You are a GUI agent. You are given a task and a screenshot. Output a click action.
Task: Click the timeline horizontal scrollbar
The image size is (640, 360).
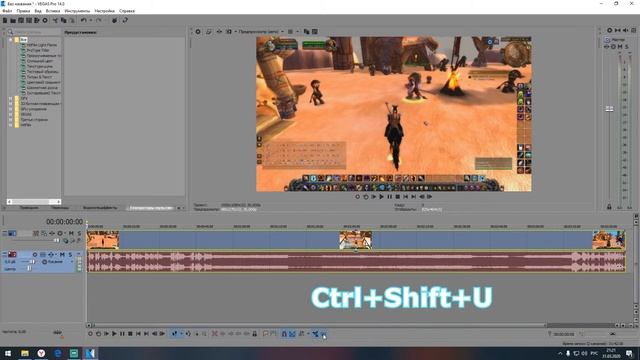tap(320, 325)
